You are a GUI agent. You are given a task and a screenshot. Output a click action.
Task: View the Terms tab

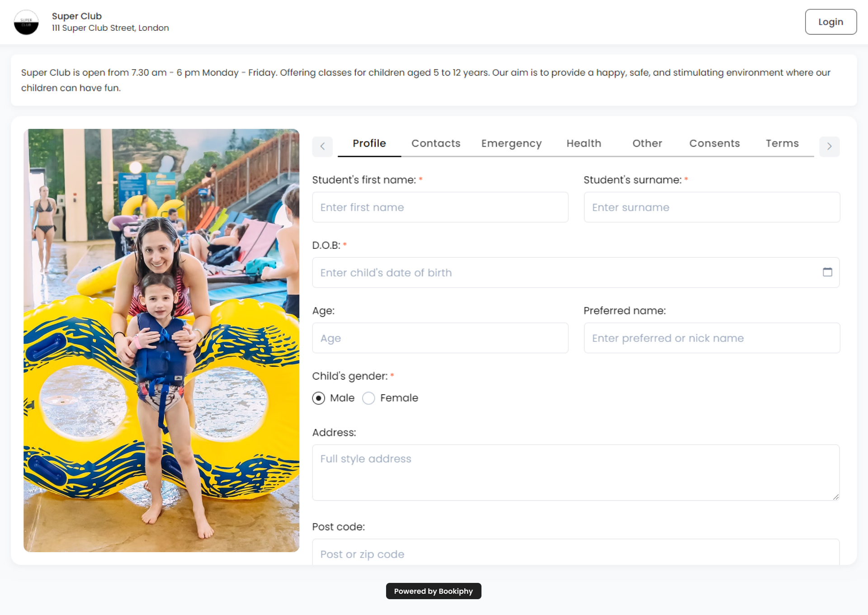pyautogui.click(x=782, y=143)
